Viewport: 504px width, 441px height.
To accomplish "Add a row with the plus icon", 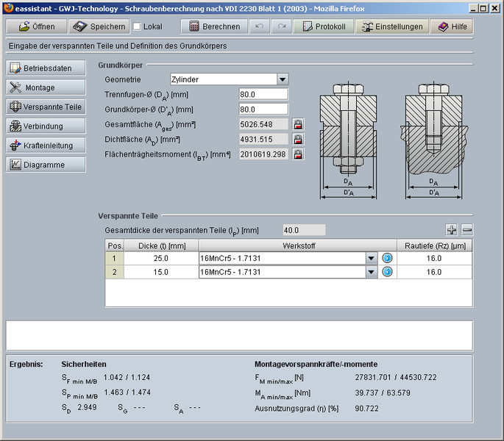I will click(x=452, y=230).
